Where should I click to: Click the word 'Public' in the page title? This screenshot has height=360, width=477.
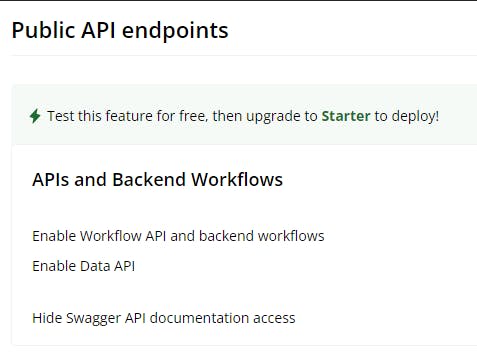click(44, 30)
